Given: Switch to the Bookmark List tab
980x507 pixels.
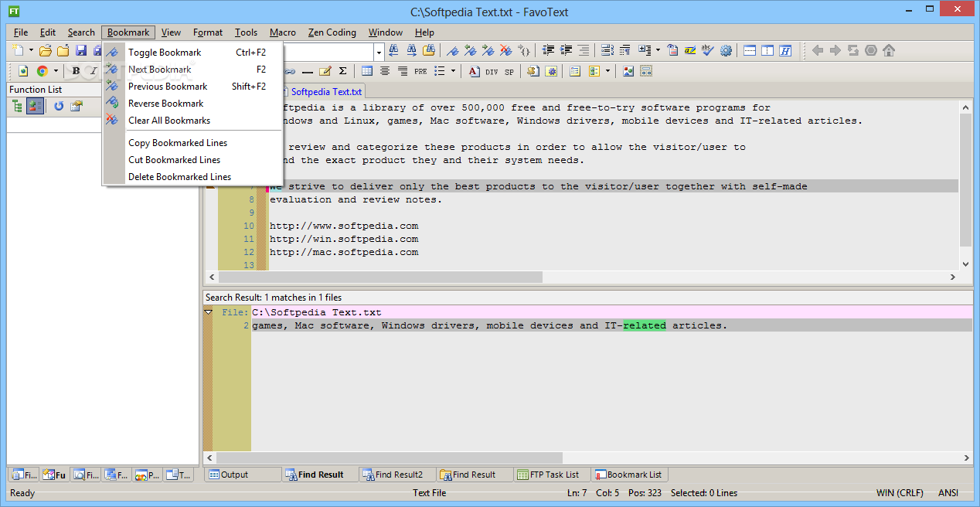Looking at the screenshot, I should 628,475.
